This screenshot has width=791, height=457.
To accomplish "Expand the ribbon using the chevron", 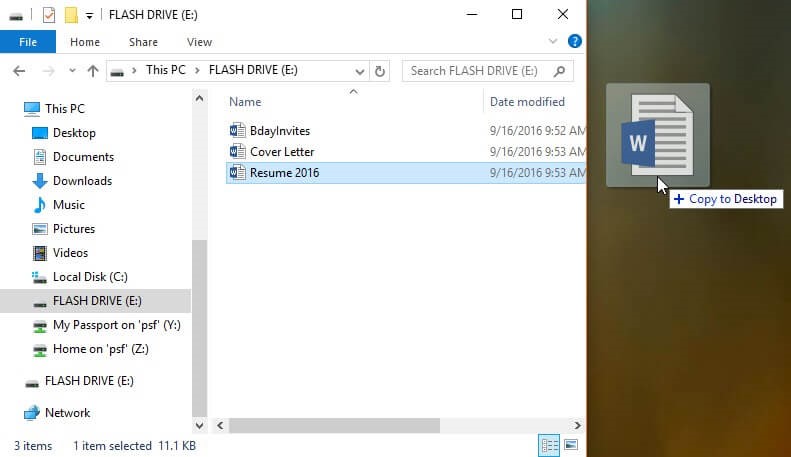I will pos(554,42).
